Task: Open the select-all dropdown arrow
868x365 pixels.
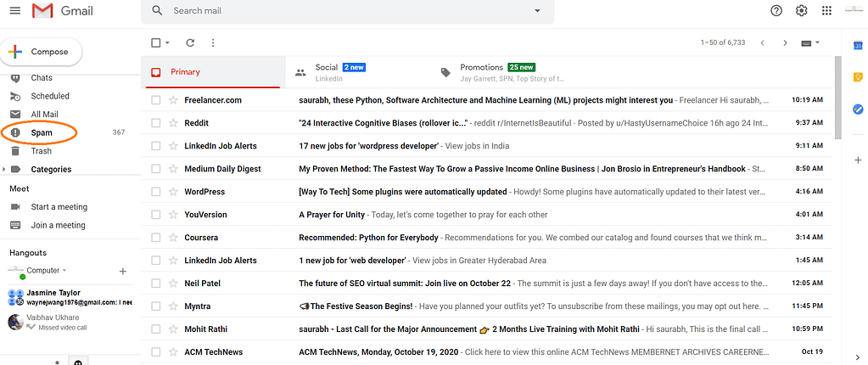Action: (x=167, y=42)
